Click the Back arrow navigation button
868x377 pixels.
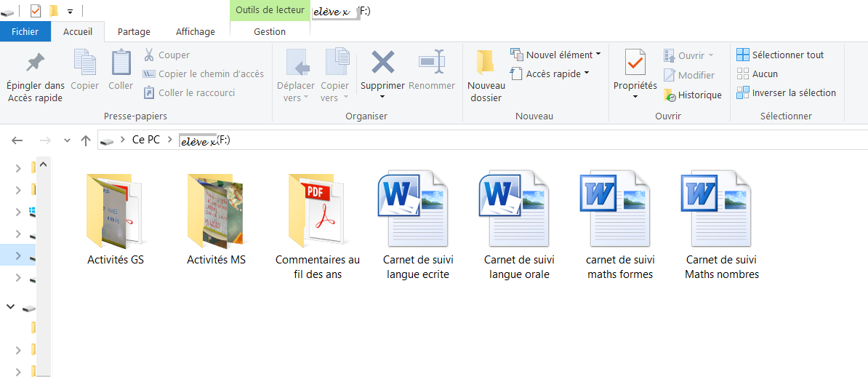(17, 140)
